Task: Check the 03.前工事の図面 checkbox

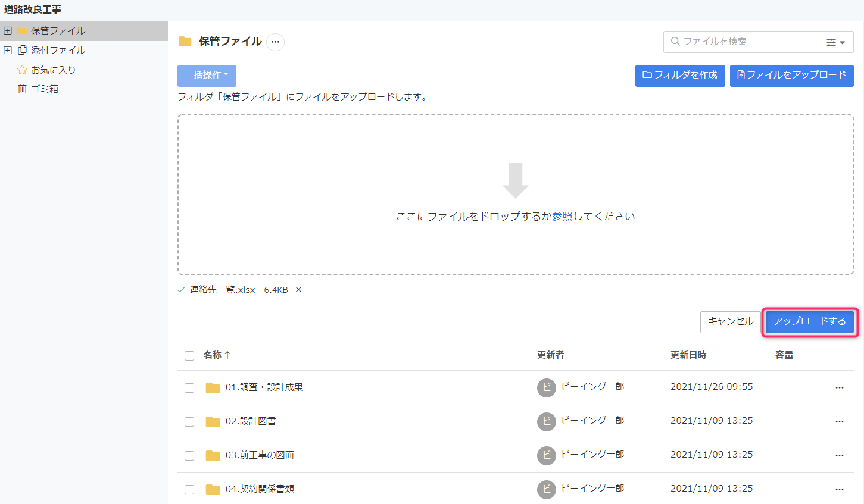Action: [x=189, y=456]
